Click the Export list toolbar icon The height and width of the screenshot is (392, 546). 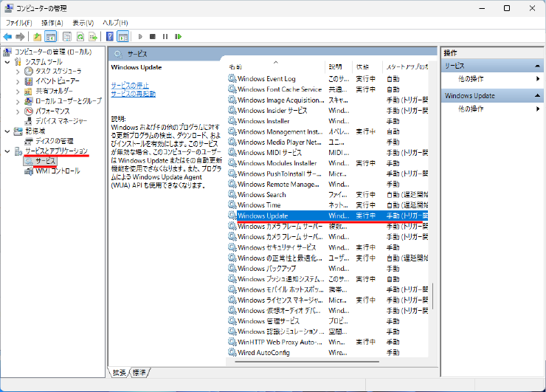[93, 37]
